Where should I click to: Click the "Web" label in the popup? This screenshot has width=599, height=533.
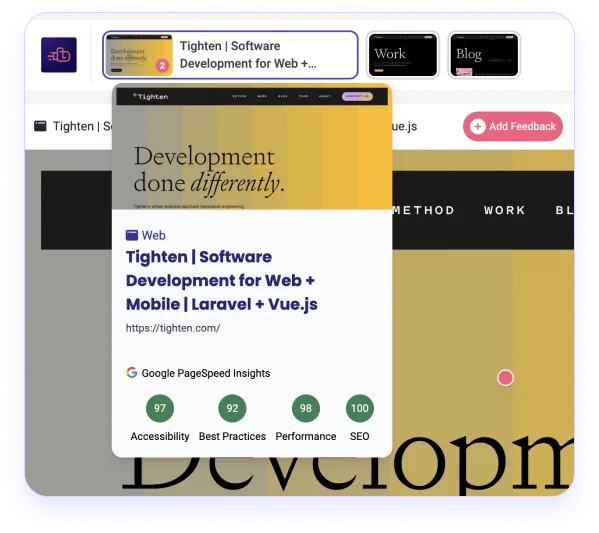coord(154,235)
